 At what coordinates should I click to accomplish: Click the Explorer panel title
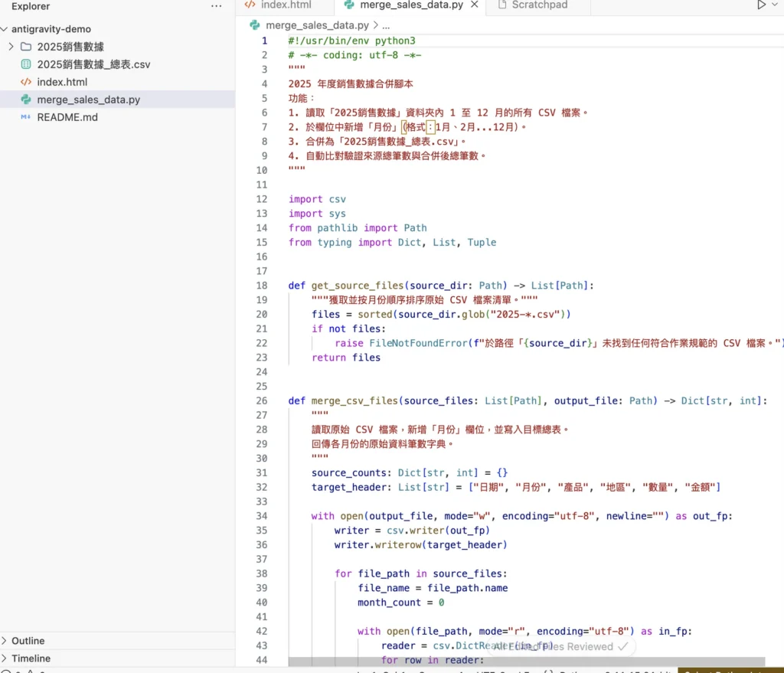coord(31,6)
